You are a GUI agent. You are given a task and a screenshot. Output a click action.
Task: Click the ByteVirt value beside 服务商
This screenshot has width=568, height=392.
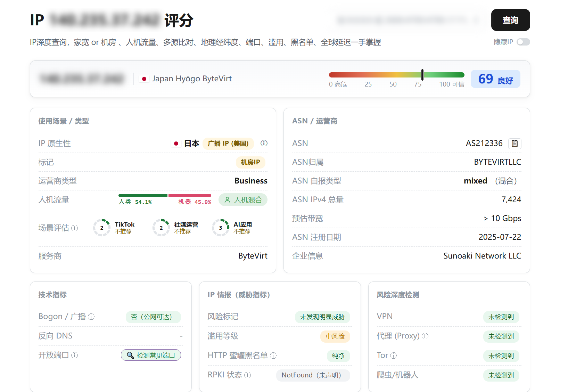[x=253, y=256]
